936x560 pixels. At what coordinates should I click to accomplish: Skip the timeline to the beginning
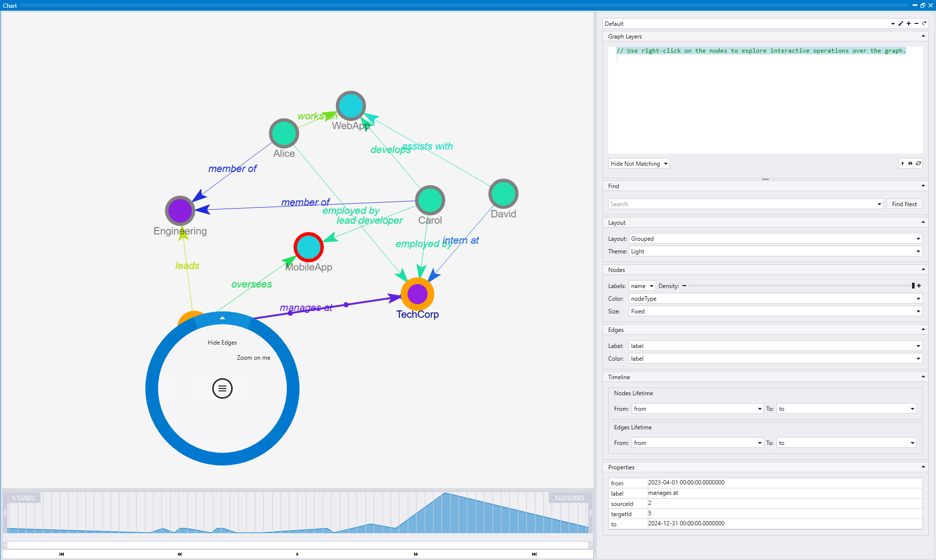(x=61, y=554)
